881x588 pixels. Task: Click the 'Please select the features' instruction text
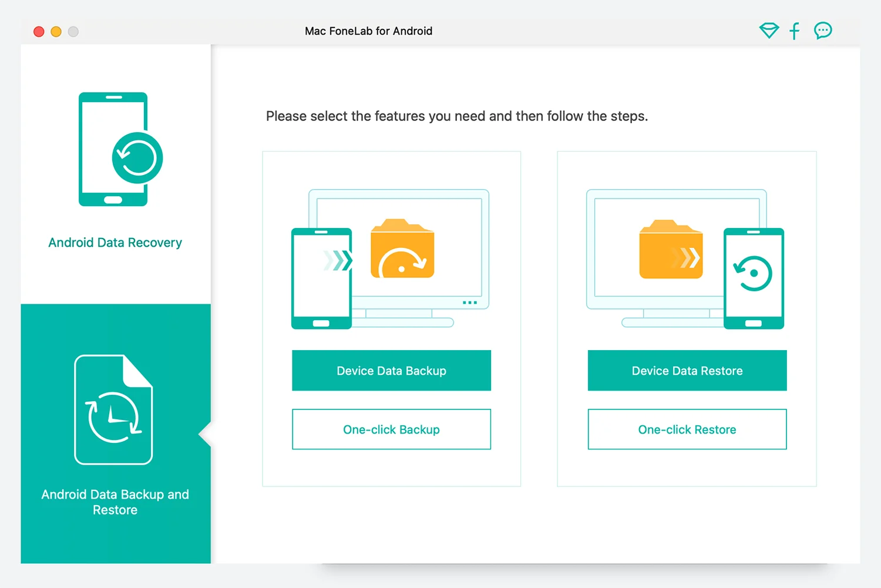click(x=456, y=116)
